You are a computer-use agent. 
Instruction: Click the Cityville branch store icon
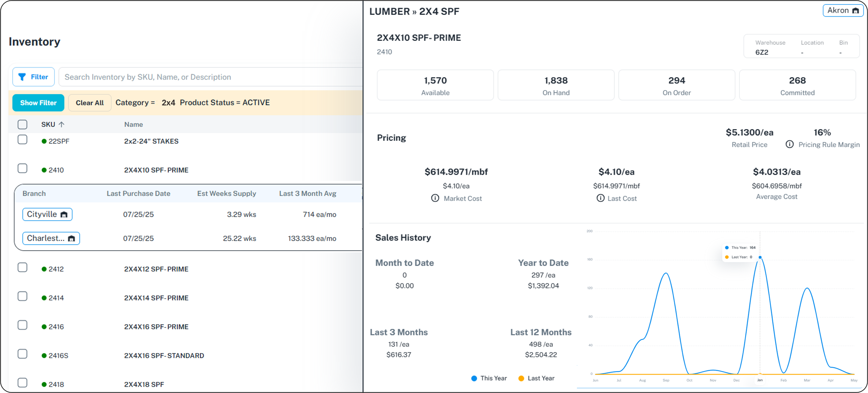[64, 215]
